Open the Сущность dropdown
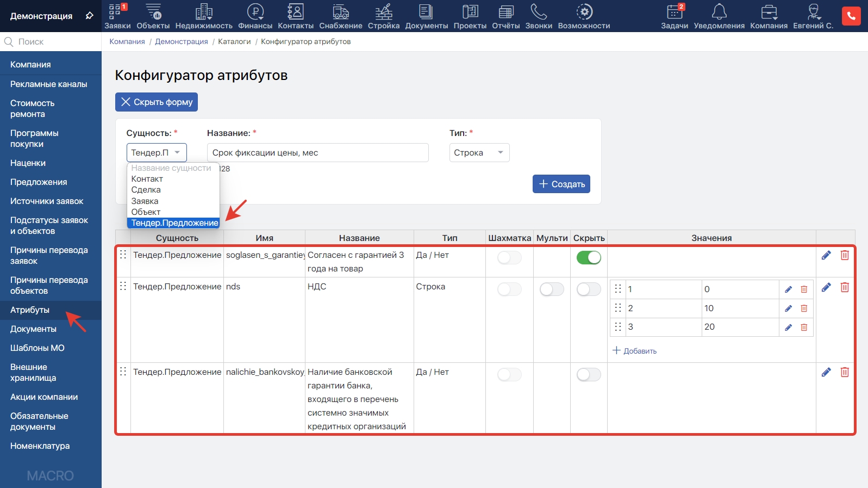 click(157, 153)
